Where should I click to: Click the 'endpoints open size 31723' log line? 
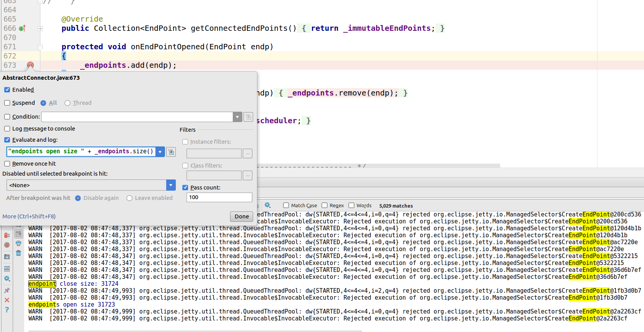72,305
